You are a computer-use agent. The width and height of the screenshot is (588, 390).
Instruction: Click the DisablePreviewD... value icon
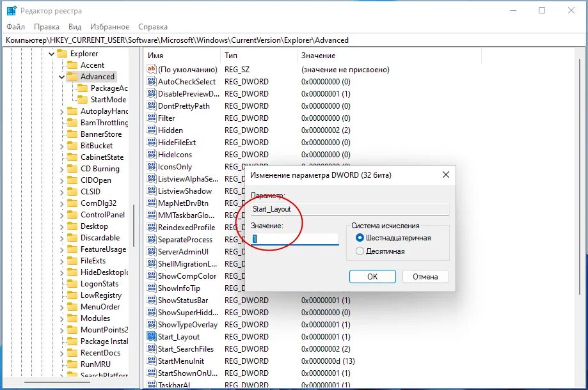point(152,93)
